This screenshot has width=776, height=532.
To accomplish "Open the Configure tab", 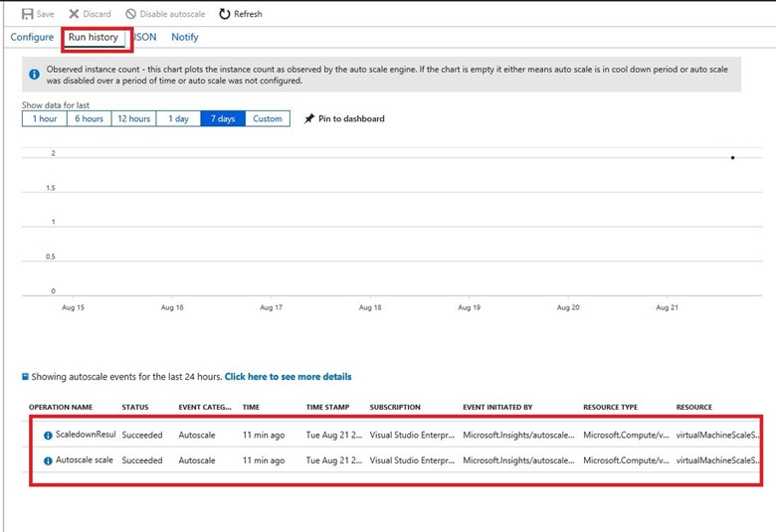I will (x=32, y=37).
